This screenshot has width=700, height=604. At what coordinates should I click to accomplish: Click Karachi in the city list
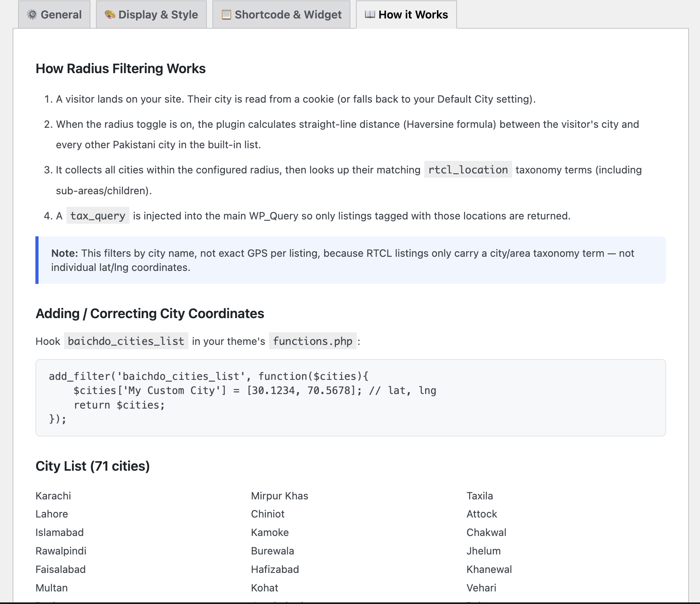(53, 495)
